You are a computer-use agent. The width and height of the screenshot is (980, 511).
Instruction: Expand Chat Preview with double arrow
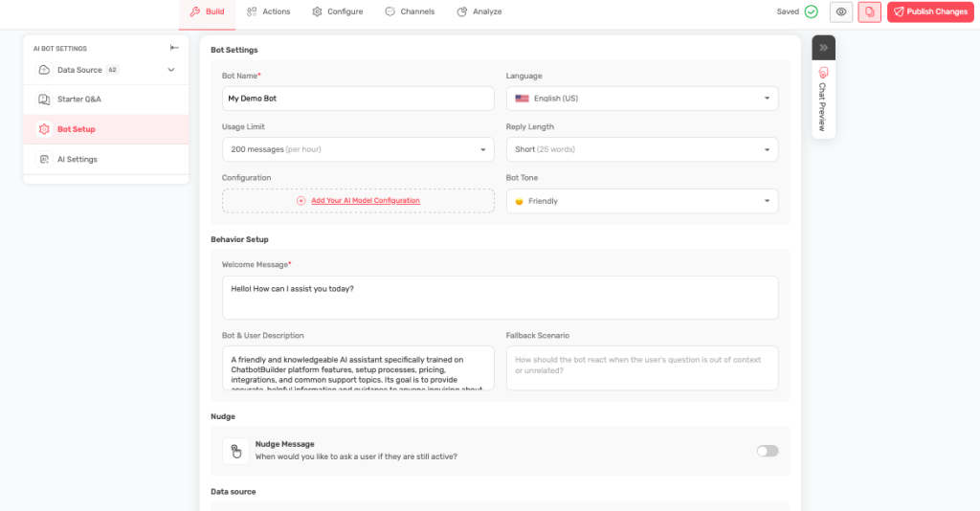824,48
